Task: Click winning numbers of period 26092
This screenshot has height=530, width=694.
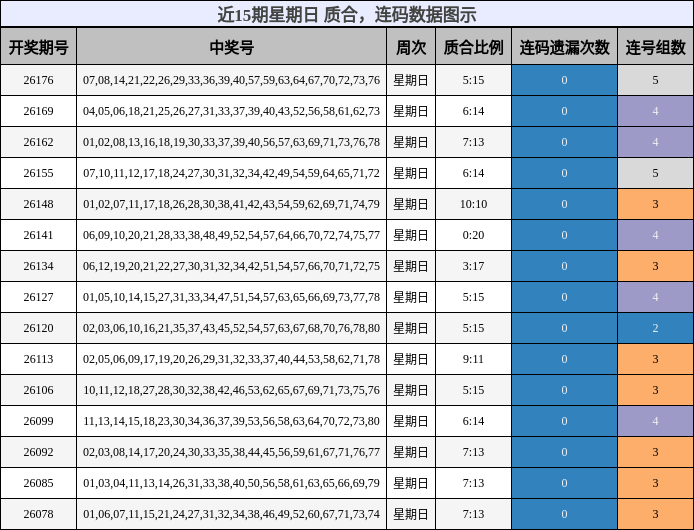Action: pyautogui.click(x=231, y=452)
